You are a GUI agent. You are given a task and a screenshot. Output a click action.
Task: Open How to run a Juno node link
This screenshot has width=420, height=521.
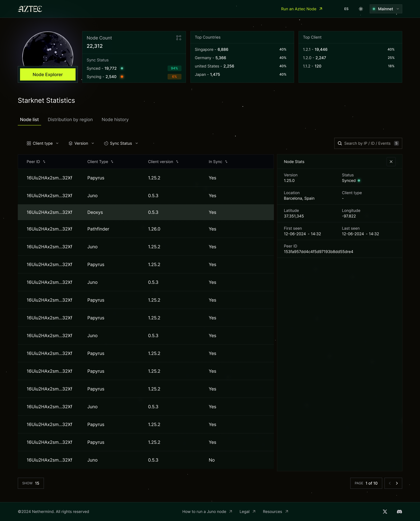click(x=207, y=512)
